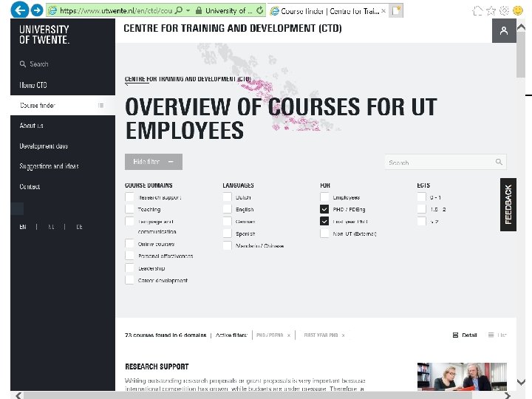Open Research Support course thumbnail image
This screenshot has height=399, width=532.
462,377
